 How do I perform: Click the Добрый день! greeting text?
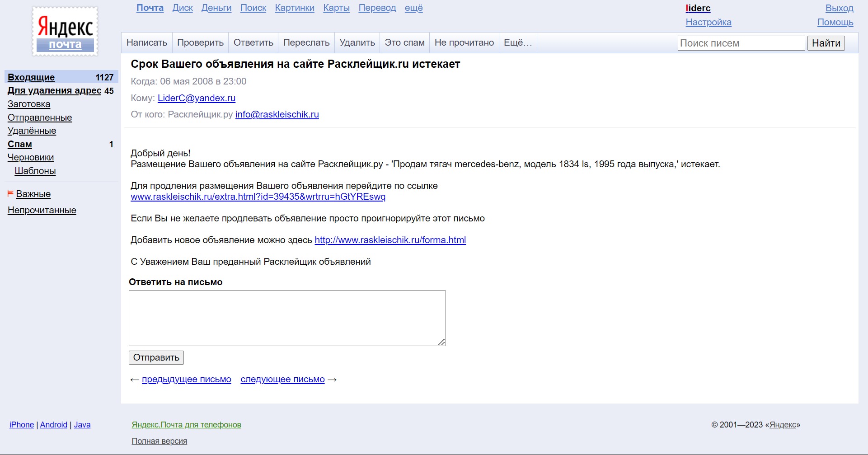coord(160,153)
